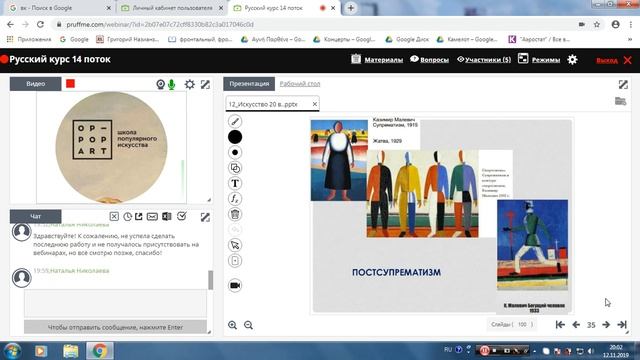Zoom in on the slide

point(233,325)
